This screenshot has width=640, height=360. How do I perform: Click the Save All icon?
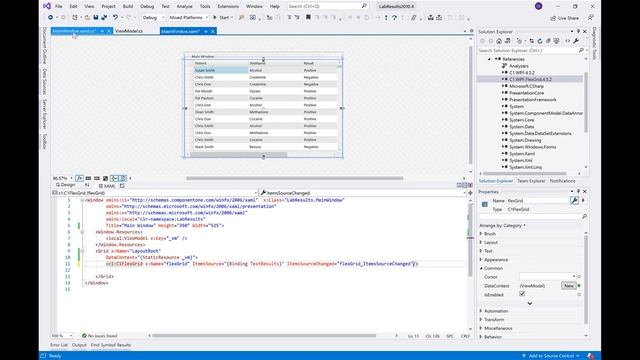click(104, 18)
